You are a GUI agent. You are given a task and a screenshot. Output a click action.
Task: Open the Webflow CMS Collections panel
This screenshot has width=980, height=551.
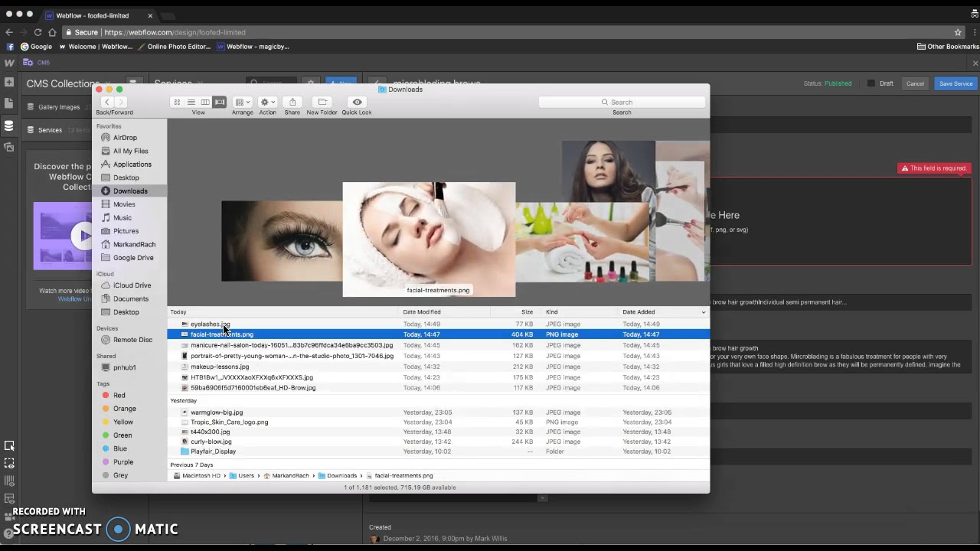9,126
